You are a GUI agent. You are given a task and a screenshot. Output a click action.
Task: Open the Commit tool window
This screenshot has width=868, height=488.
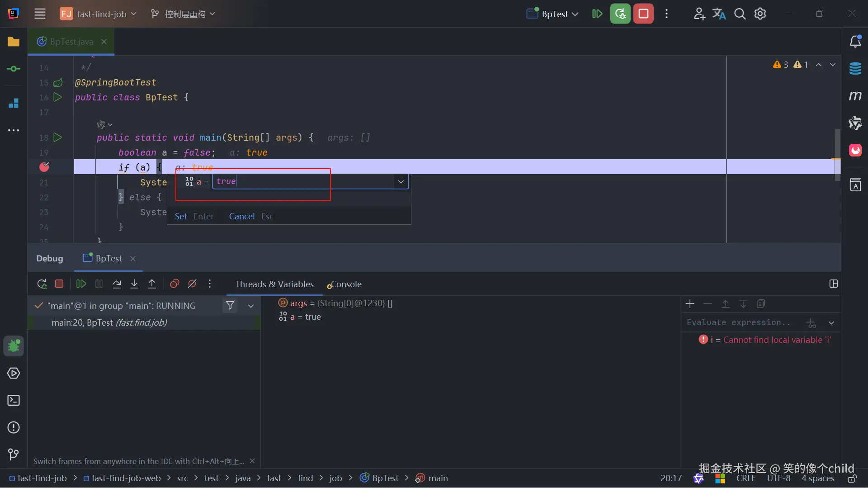[x=14, y=69]
